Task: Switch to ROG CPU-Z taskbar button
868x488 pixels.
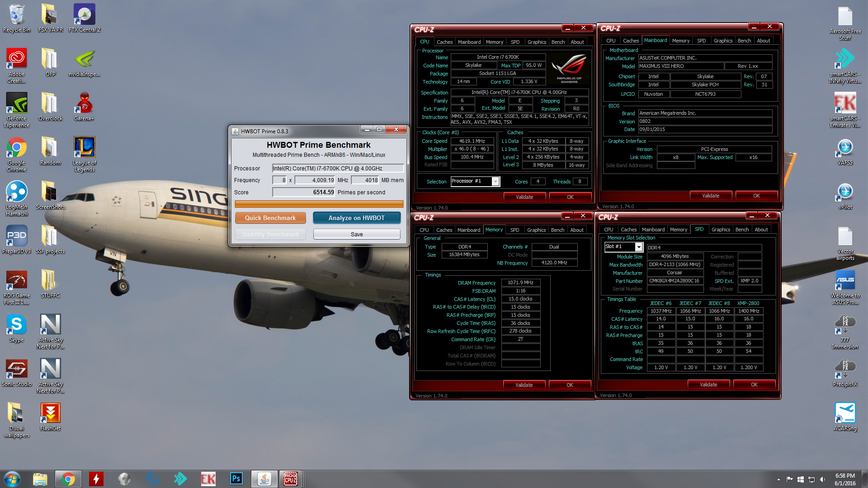Action: [x=290, y=479]
